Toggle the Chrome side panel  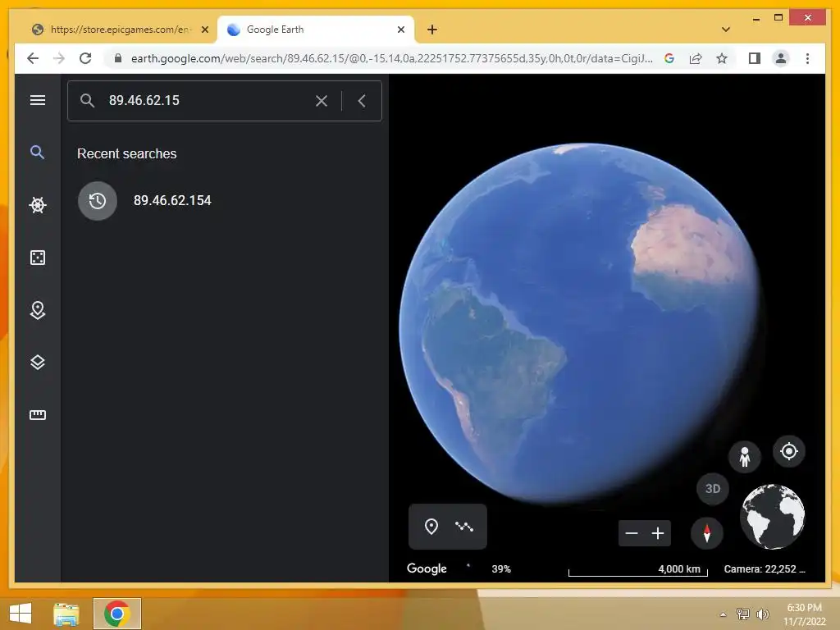pos(755,58)
